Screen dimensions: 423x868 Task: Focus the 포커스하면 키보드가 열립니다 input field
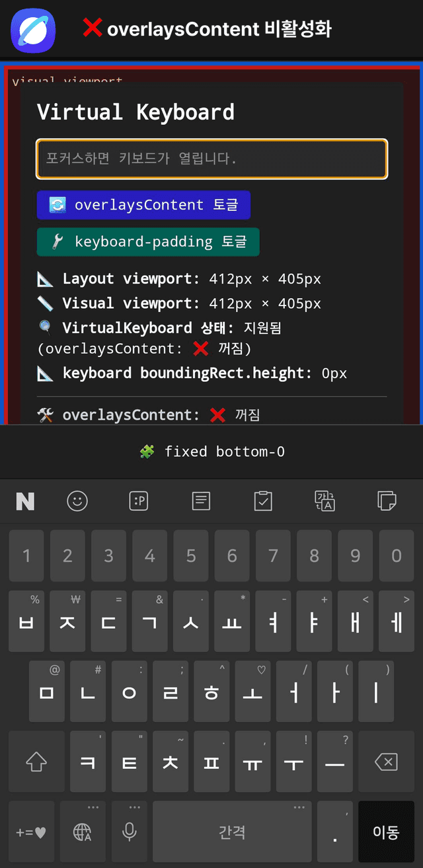click(211, 159)
